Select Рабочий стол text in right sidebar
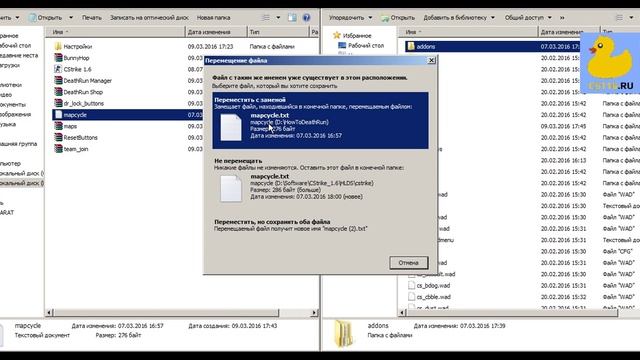 coord(366,46)
